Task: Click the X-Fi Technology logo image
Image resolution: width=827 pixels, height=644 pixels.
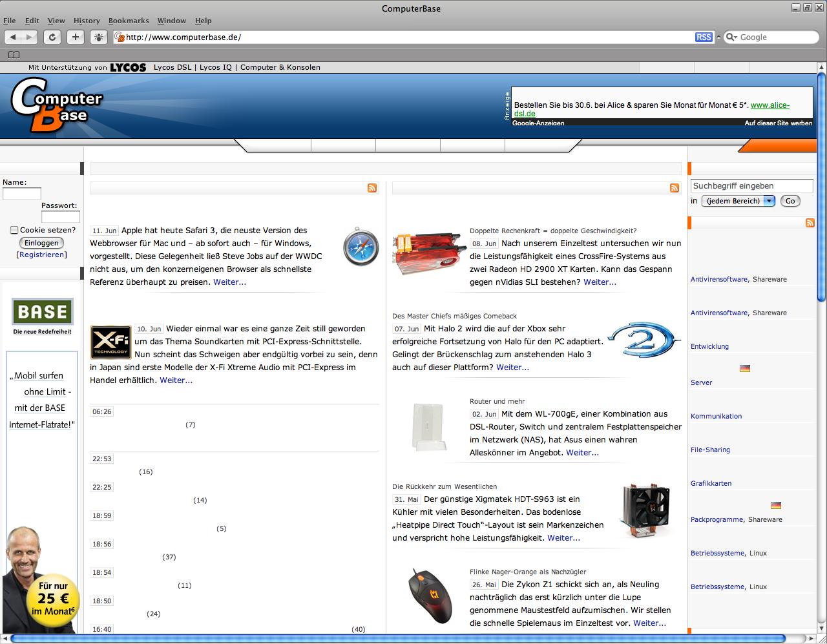Action: tap(110, 342)
